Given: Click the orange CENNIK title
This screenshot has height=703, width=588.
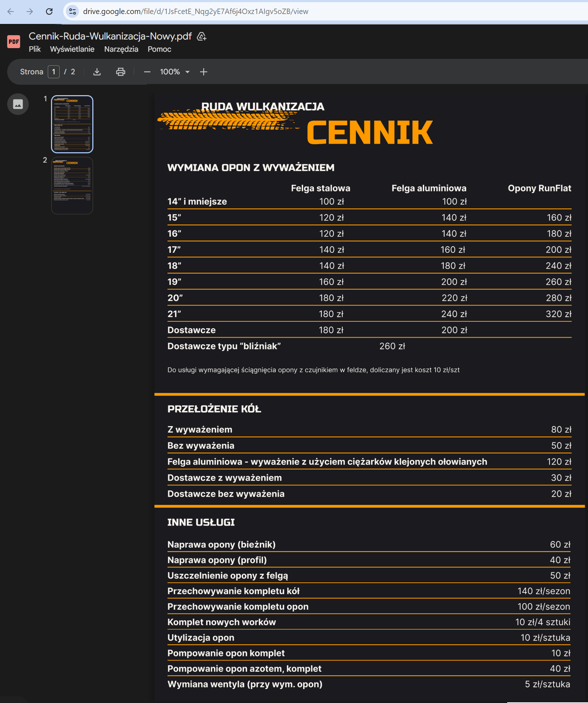Looking at the screenshot, I should pos(370,132).
